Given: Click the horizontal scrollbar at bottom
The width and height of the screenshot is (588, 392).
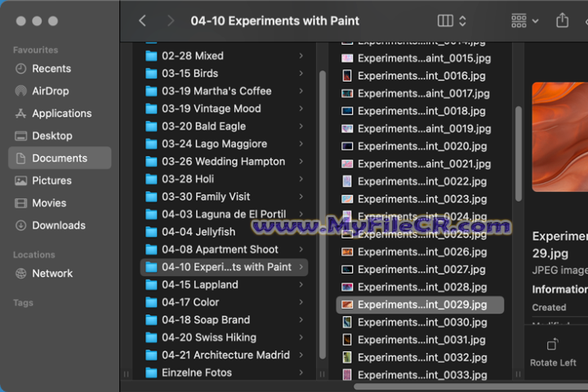Looking at the screenshot, I should click(471, 386).
